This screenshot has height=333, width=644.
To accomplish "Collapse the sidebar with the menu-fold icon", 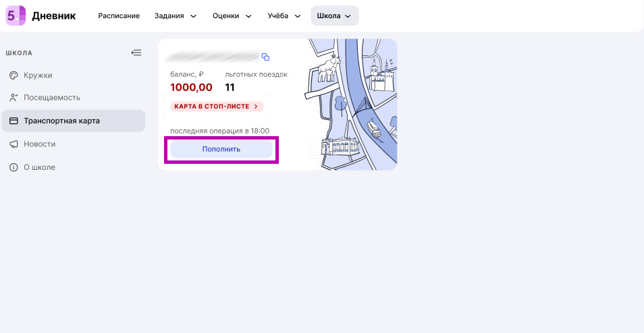I will click(x=136, y=53).
